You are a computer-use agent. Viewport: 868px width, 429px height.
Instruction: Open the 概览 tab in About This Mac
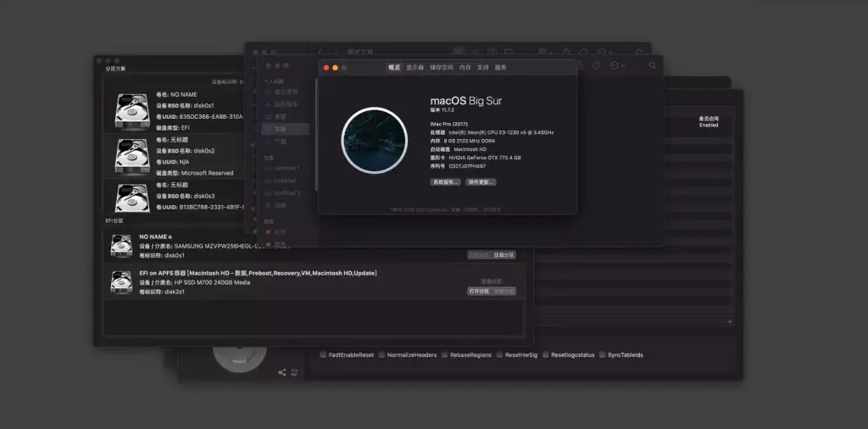pyautogui.click(x=394, y=68)
